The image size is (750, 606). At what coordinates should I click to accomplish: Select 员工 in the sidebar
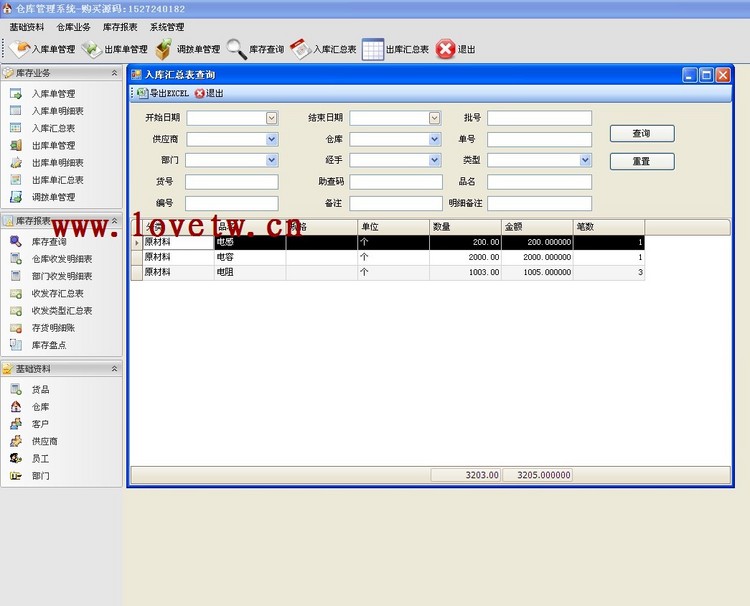40,459
